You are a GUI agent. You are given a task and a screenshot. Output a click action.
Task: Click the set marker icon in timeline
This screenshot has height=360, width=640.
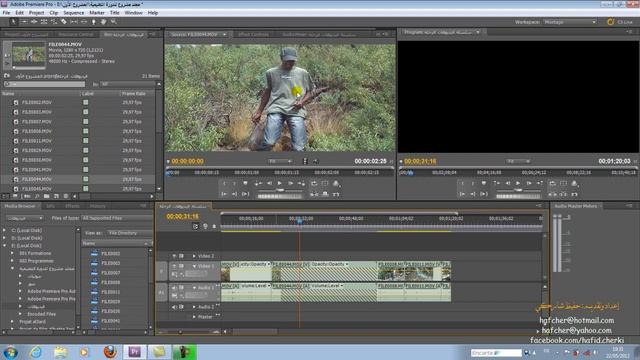(x=214, y=226)
